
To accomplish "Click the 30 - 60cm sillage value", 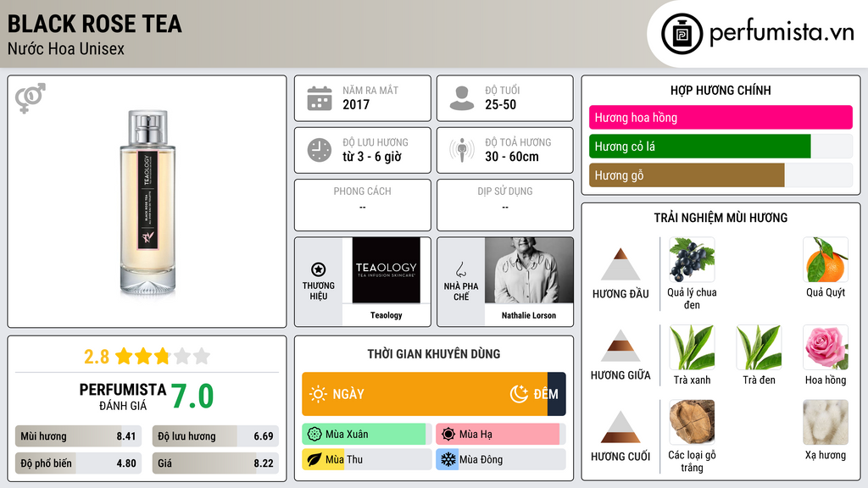I will point(512,157).
